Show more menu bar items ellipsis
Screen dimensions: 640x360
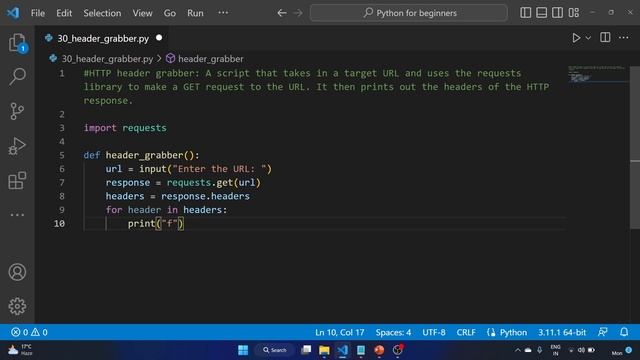point(223,13)
